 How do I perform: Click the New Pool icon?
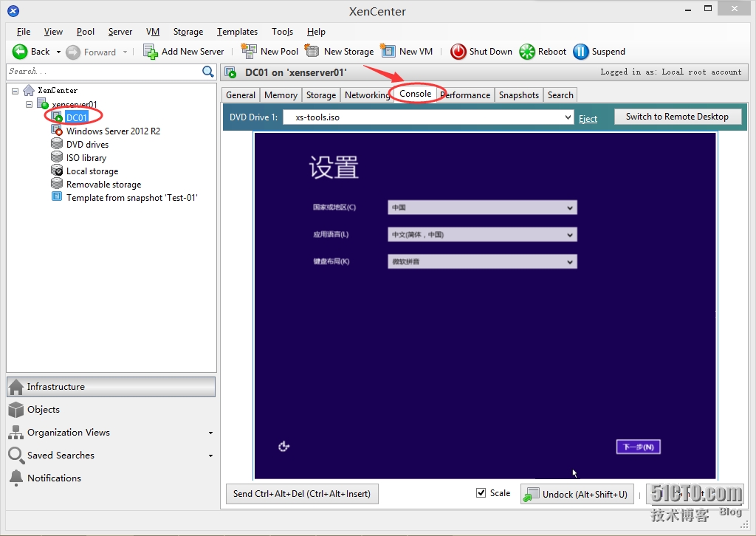[249, 51]
